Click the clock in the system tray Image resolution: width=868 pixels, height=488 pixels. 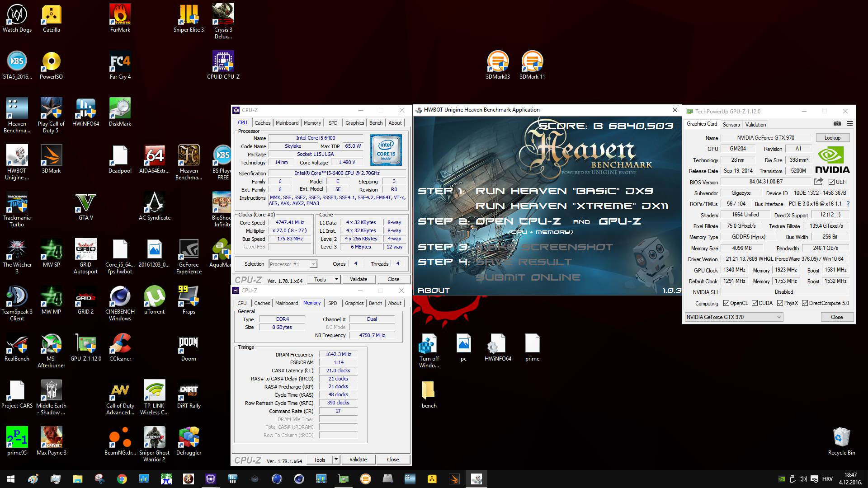tap(850, 479)
